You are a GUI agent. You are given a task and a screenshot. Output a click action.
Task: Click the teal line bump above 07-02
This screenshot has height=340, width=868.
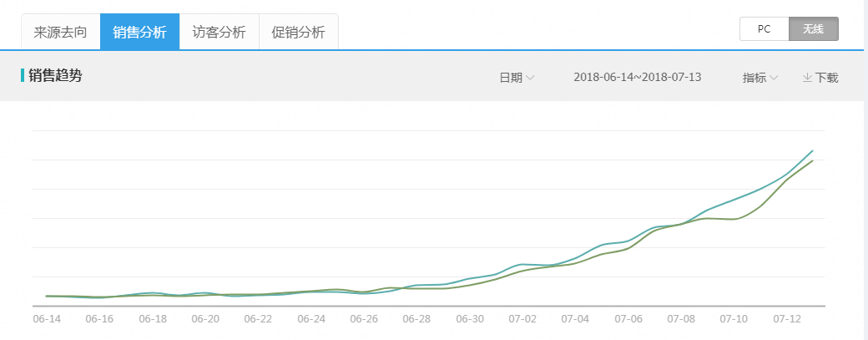pos(522,264)
